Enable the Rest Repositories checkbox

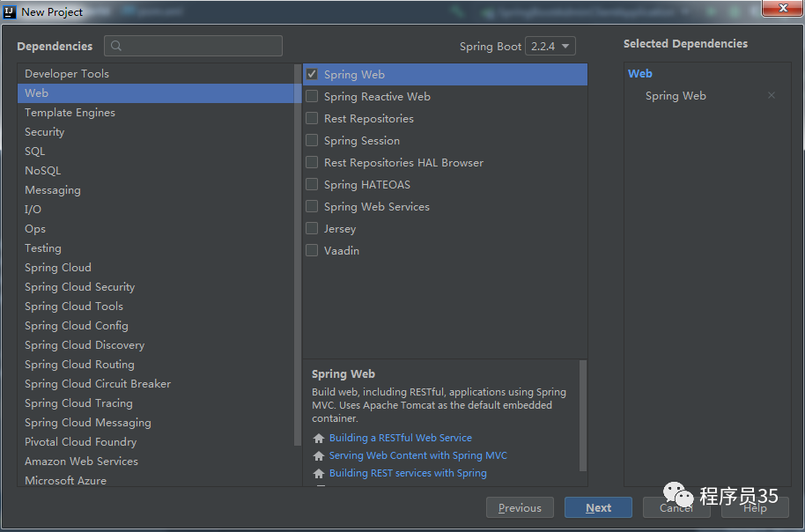(312, 119)
